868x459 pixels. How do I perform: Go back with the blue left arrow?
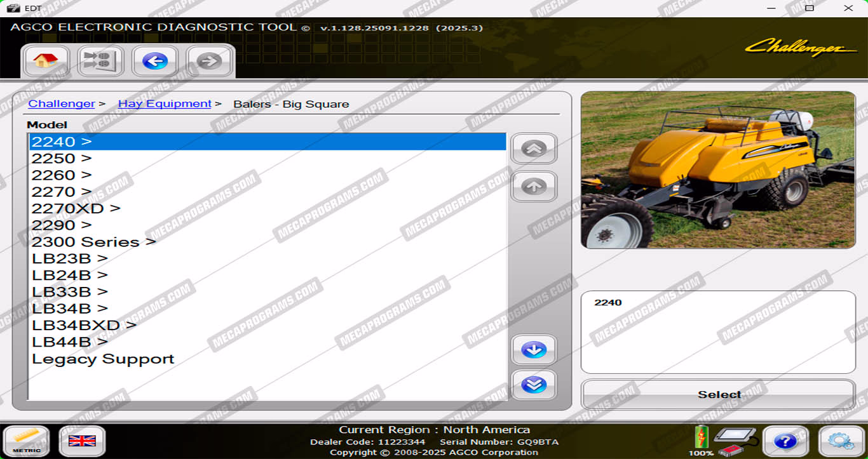(x=155, y=61)
